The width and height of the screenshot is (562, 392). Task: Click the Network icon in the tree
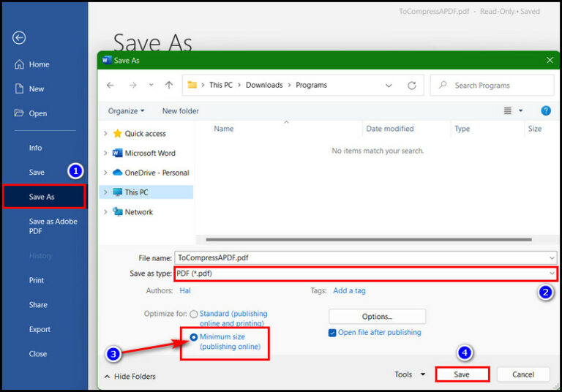pos(117,212)
